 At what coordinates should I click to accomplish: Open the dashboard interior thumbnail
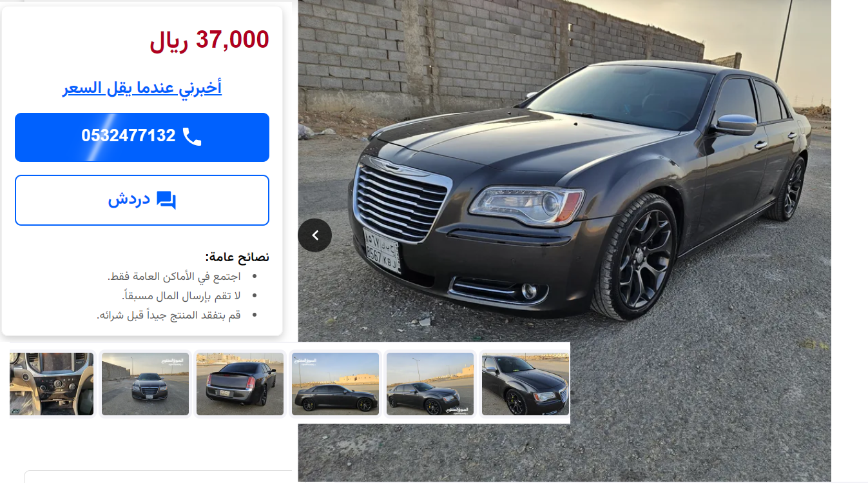pos(52,384)
